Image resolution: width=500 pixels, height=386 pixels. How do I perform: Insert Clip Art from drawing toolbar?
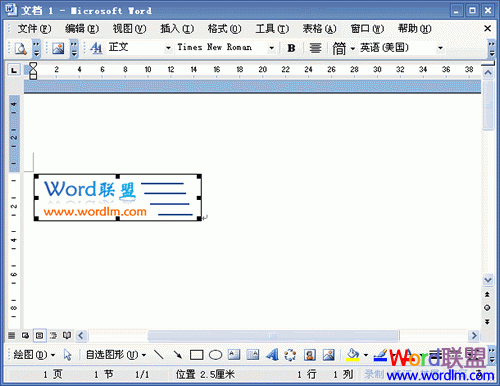(x=310, y=355)
